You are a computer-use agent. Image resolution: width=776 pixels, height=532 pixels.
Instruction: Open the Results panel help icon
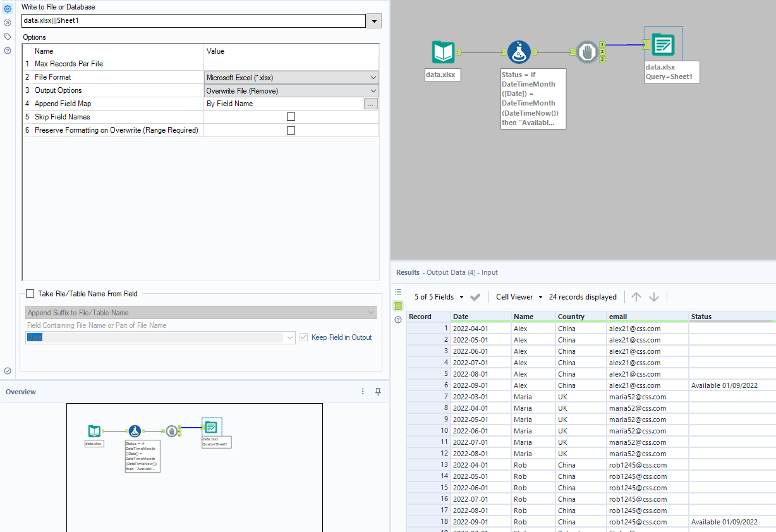tap(398, 320)
